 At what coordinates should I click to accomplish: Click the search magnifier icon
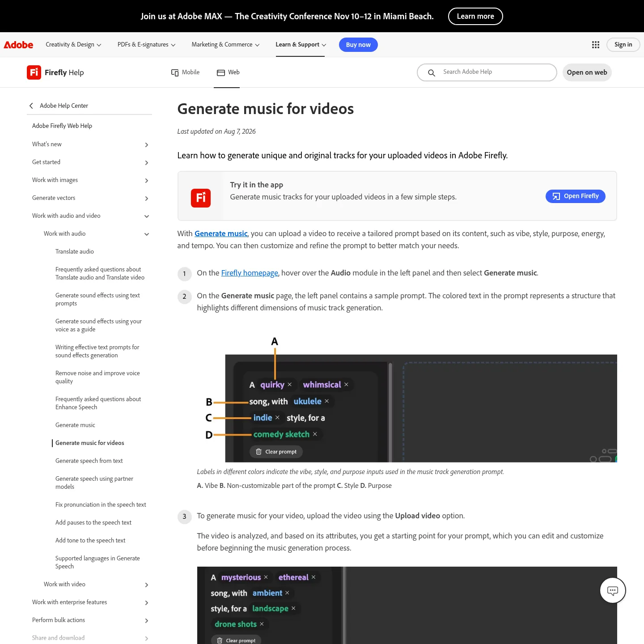click(432, 72)
